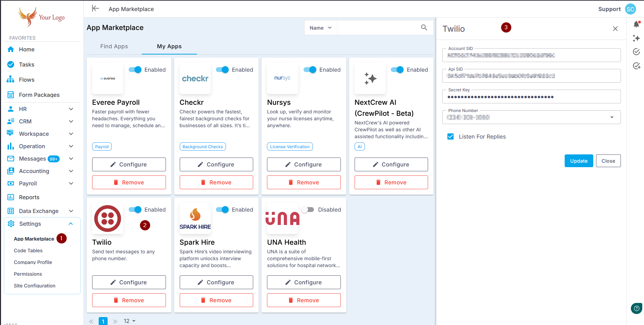Open the page size 12 dropdown
644x325 pixels.
coord(130,321)
